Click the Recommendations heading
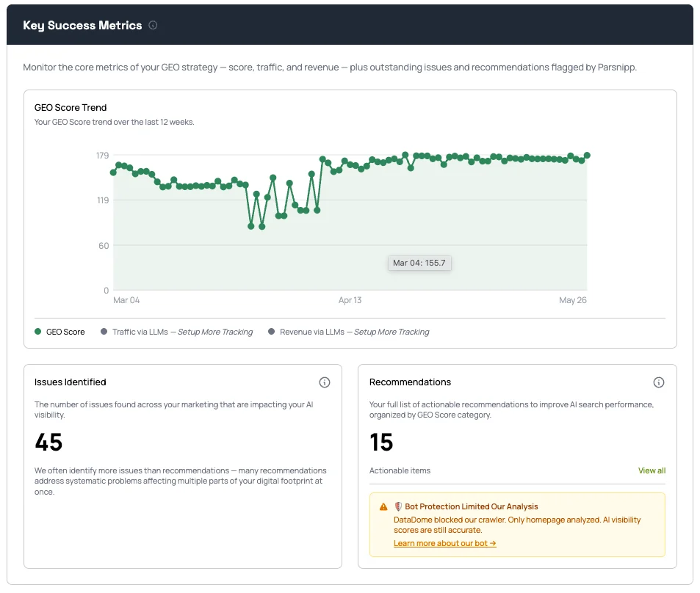 pos(410,382)
